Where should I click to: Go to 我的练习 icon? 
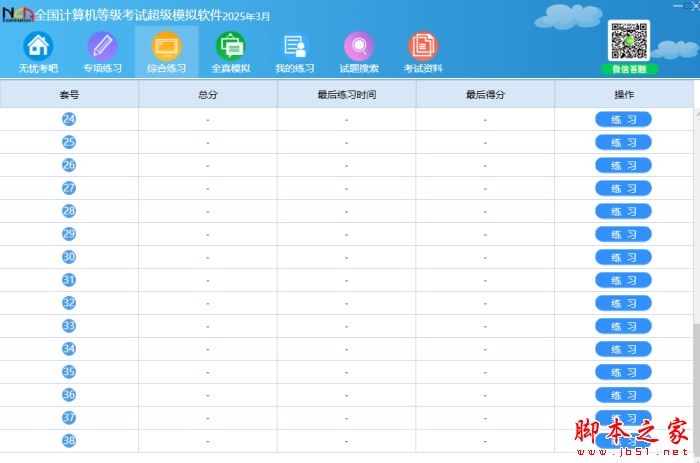(x=294, y=47)
